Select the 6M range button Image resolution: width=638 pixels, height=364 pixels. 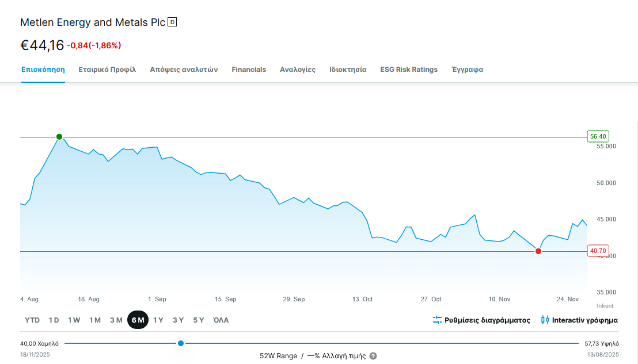(138, 320)
